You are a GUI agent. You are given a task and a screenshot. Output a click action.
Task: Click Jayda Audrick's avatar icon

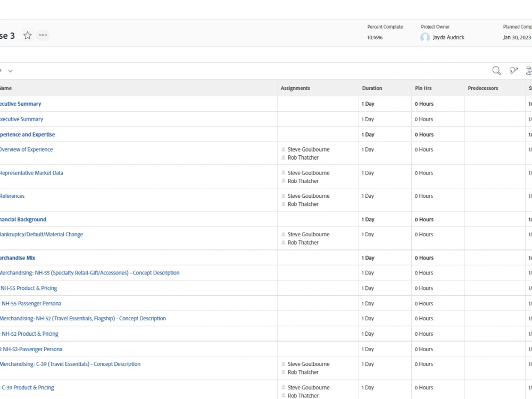tap(425, 37)
